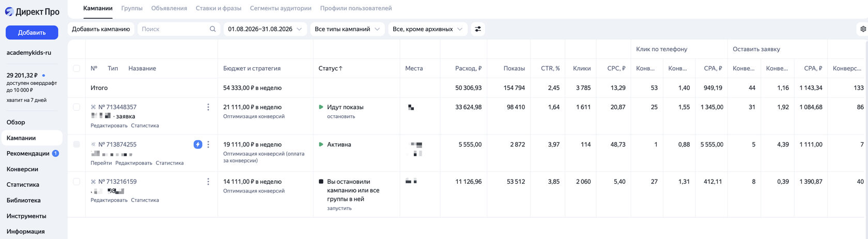The width and height of the screenshot is (868, 239).
Task: Switch to the Объявления tab
Action: (x=169, y=8)
